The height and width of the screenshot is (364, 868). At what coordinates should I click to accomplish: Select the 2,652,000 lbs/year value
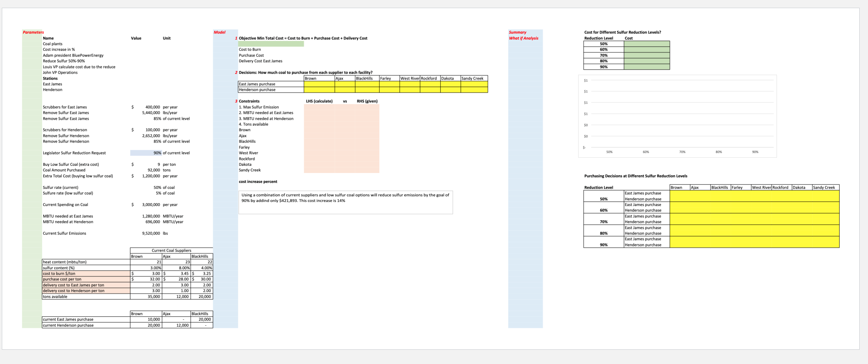pyautogui.click(x=151, y=136)
